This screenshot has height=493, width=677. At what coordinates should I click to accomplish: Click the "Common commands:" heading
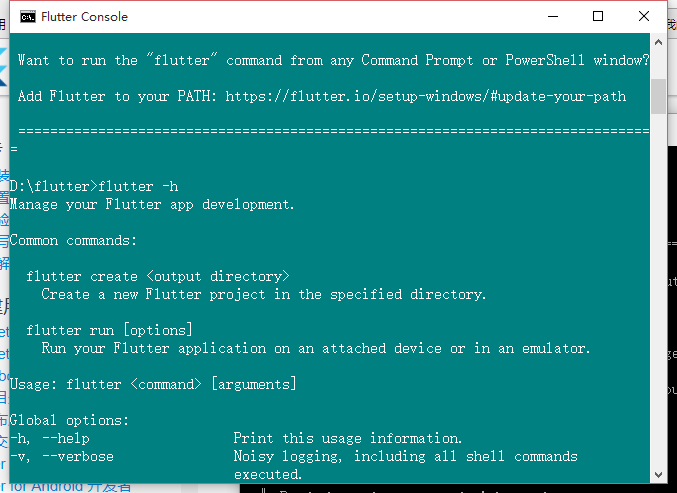point(73,240)
